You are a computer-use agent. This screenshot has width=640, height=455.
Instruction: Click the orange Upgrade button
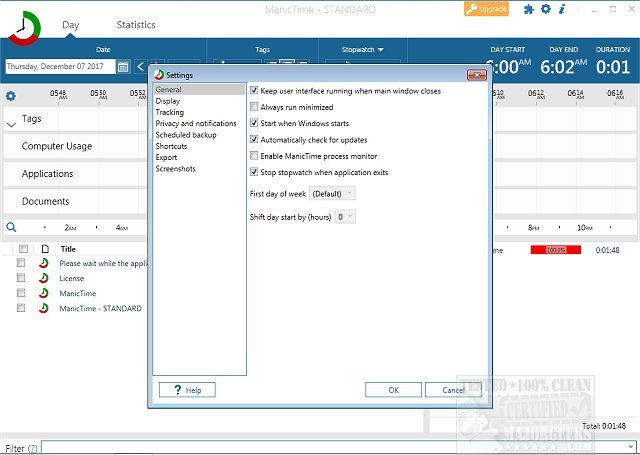pos(486,9)
